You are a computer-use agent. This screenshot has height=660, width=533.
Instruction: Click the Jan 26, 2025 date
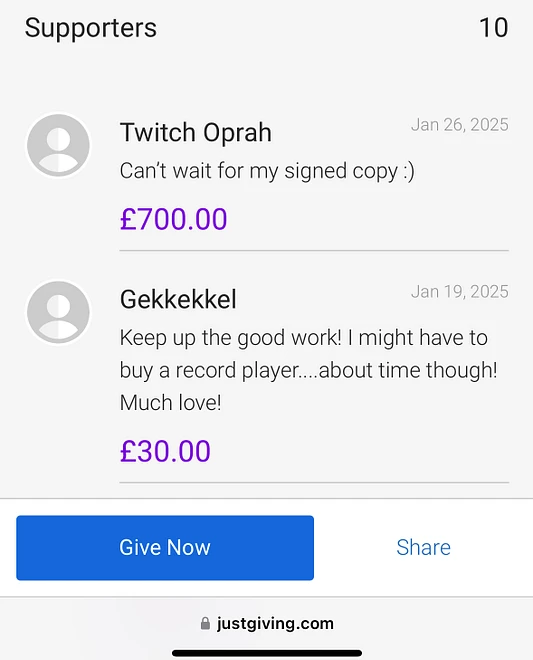coord(460,125)
